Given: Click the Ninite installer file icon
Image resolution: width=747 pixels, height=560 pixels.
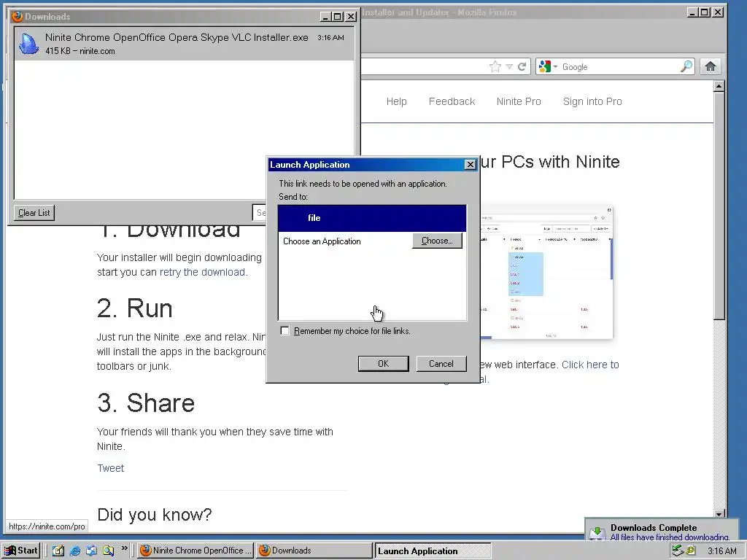Looking at the screenshot, I should point(28,44).
